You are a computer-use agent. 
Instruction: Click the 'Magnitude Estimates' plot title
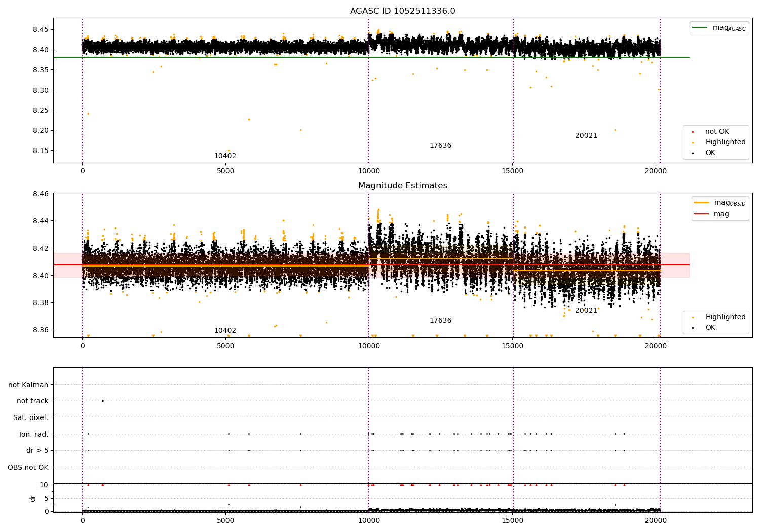(x=402, y=186)
